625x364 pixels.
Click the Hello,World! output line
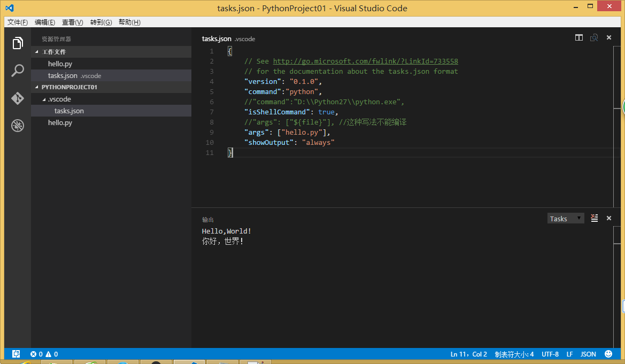point(226,231)
